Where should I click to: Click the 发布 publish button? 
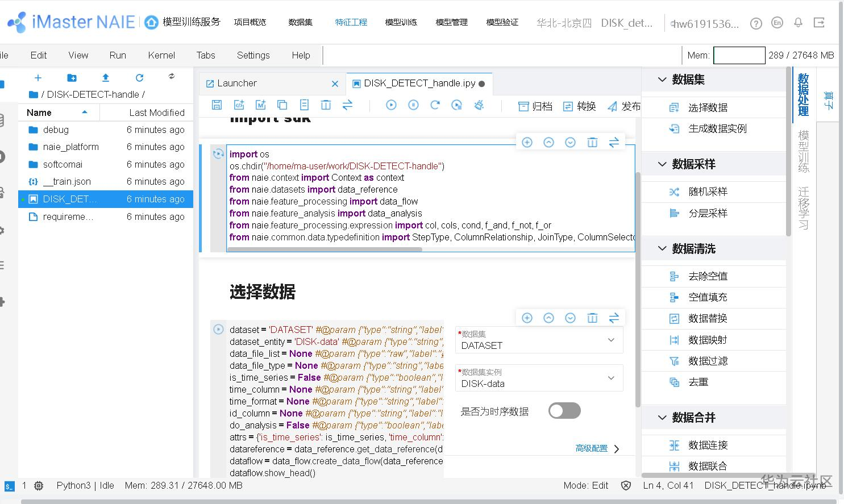coord(623,106)
